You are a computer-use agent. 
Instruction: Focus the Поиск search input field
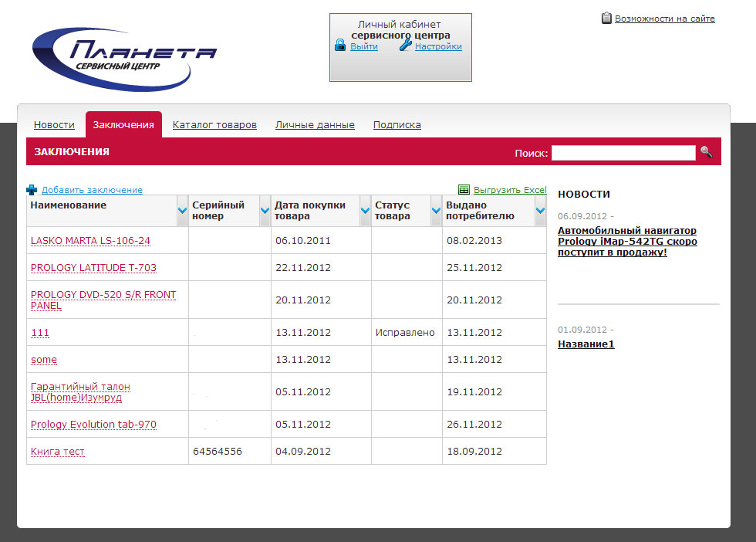[x=623, y=153]
